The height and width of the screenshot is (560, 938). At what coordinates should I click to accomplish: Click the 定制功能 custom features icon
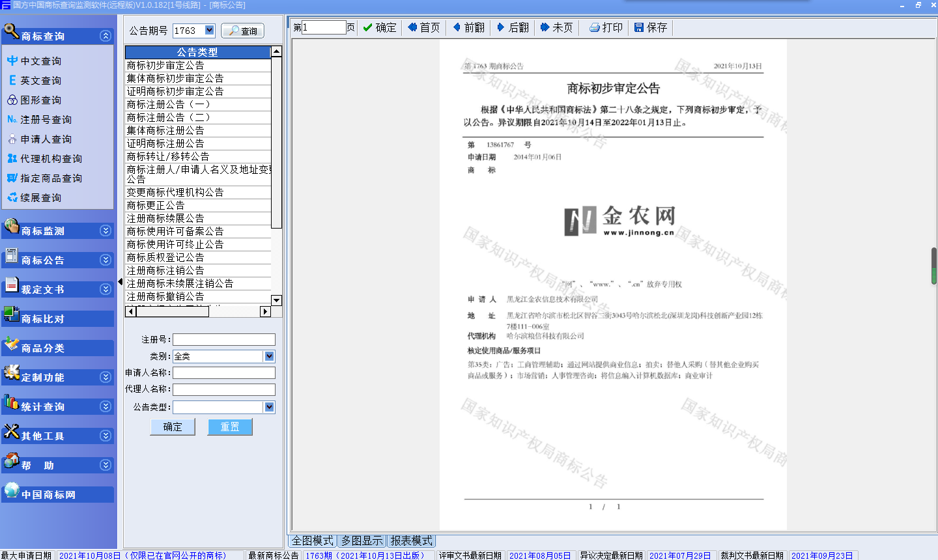[11, 373]
